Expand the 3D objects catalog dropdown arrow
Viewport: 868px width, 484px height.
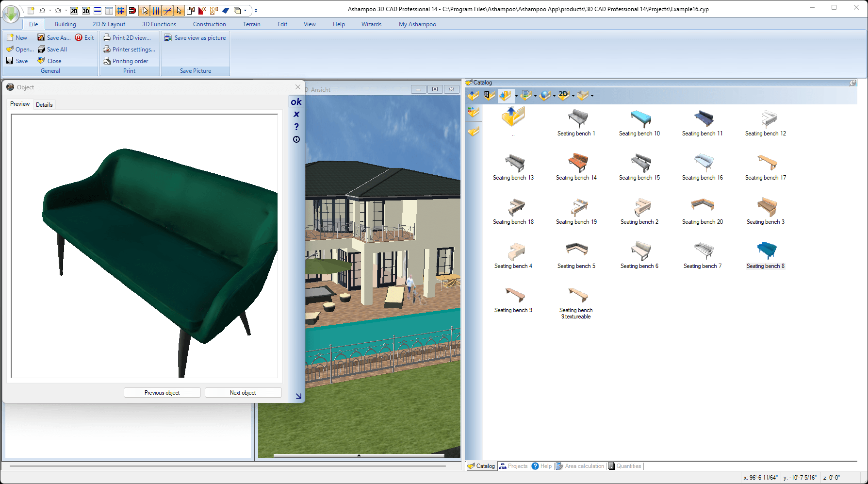click(x=516, y=96)
